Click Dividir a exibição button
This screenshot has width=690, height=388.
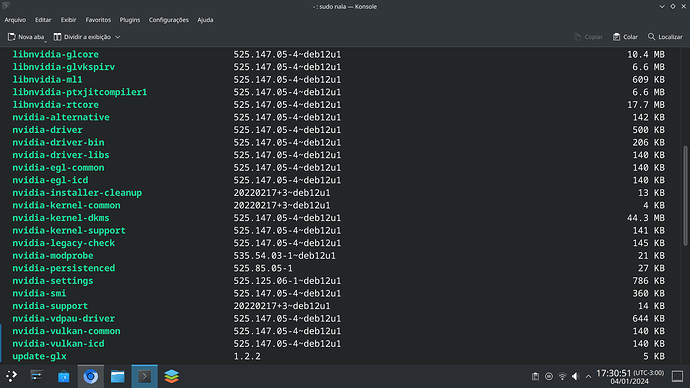click(82, 37)
